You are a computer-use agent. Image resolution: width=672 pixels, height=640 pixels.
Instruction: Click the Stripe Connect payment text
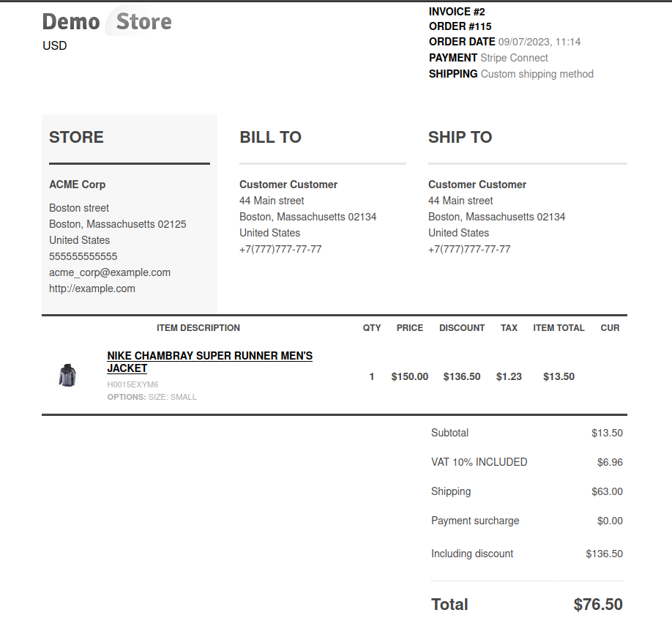point(515,58)
